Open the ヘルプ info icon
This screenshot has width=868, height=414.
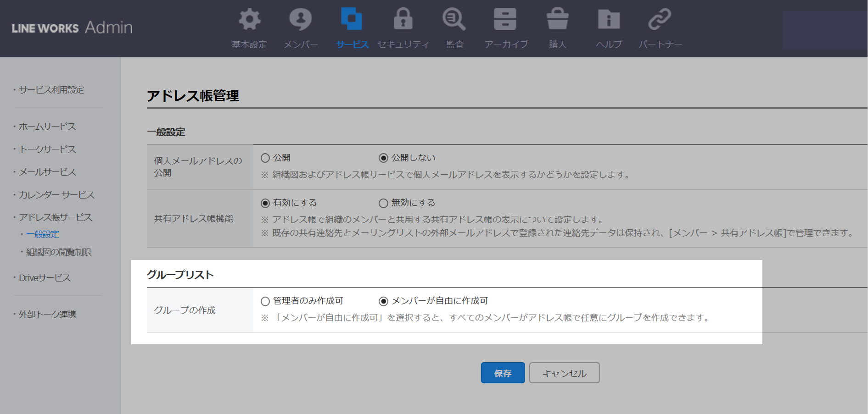(609, 20)
